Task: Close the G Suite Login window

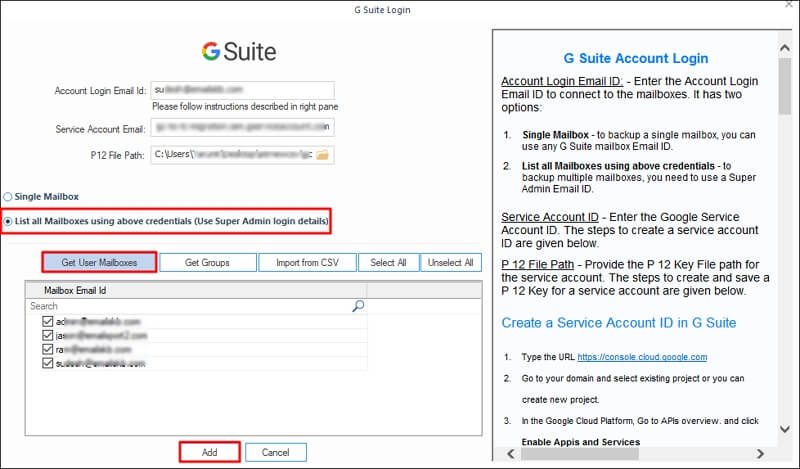Action: click(x=789, y=4)
